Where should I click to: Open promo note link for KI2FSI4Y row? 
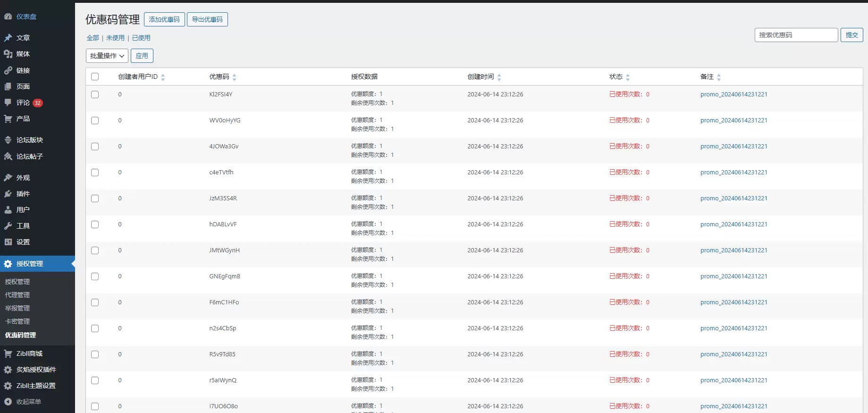coord(734,95)
